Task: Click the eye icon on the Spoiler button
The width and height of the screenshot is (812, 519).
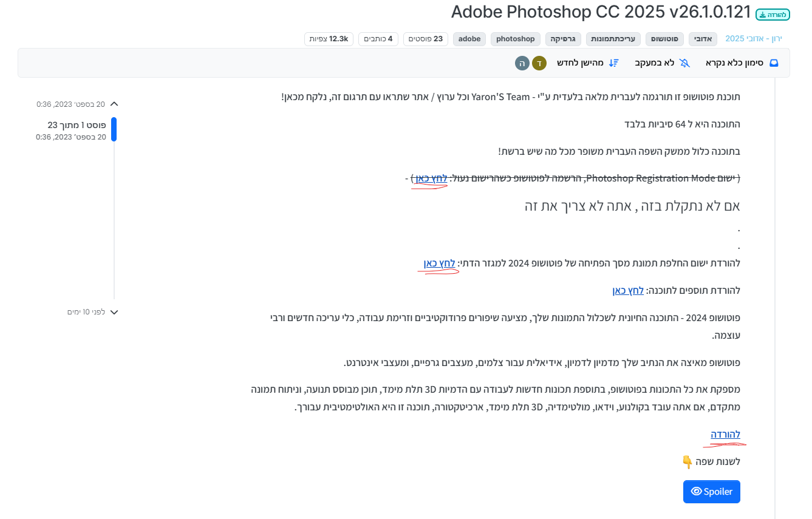Action: 697,492
